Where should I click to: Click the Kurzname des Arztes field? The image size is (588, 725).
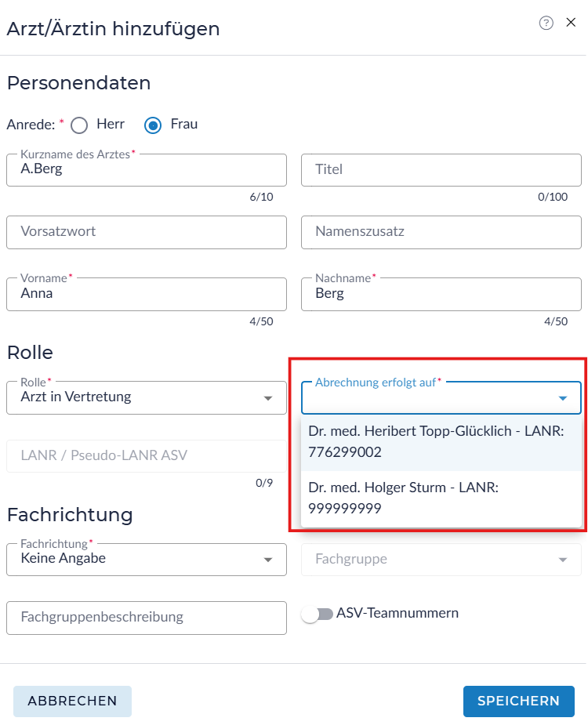tap(146, 170)
